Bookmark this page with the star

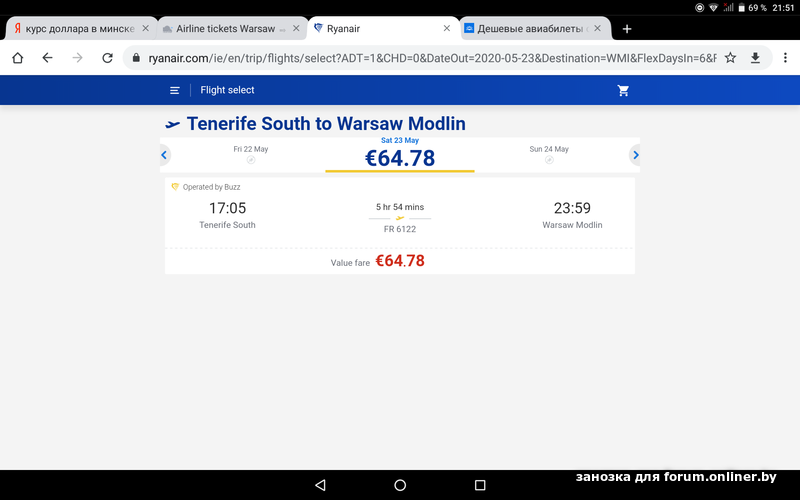tap(731, 58)
